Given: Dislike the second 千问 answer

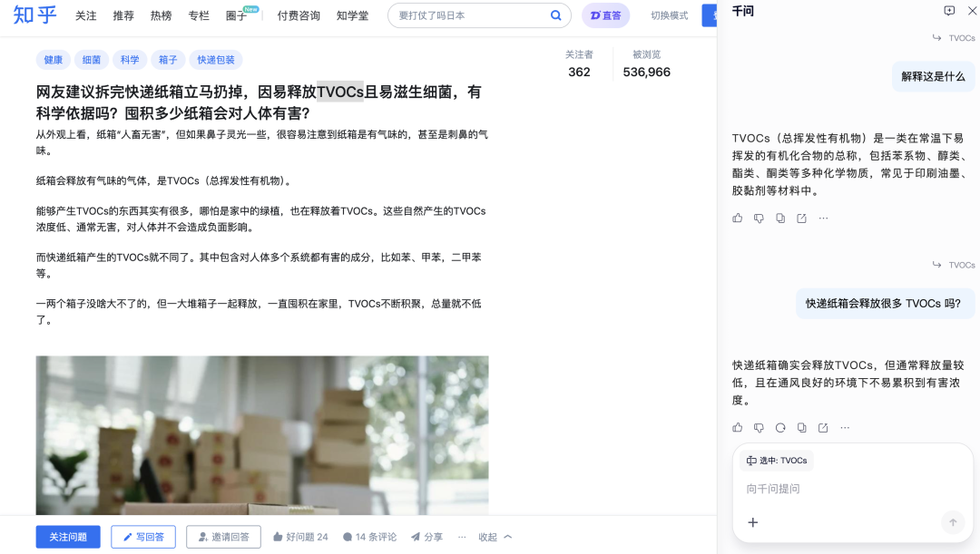Looking at the screenshot, I should tap(758, 427).
